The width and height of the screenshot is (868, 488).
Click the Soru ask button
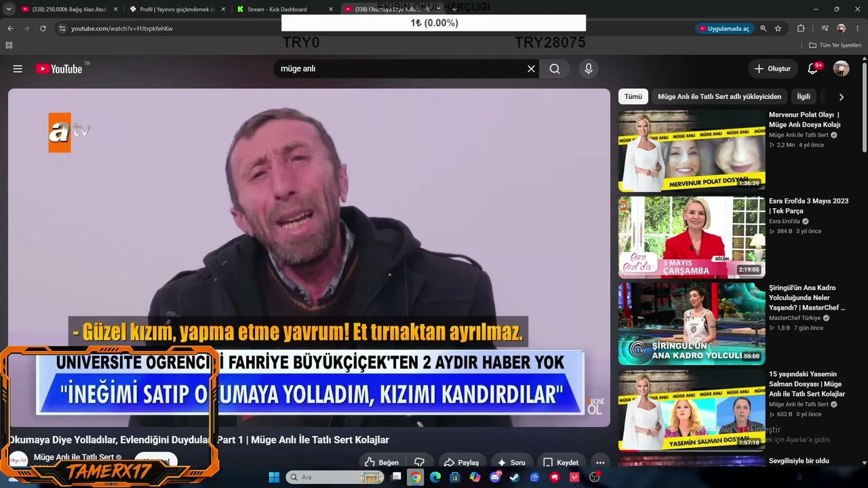click(x=511, y=462)
